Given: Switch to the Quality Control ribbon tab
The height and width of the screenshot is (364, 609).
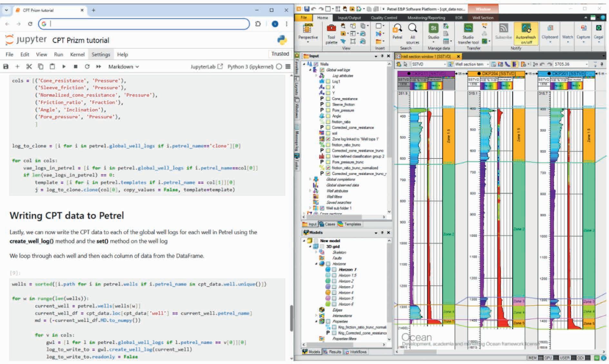Looking at the screenshot, I should pyautogui.click(x=384, y=18).
